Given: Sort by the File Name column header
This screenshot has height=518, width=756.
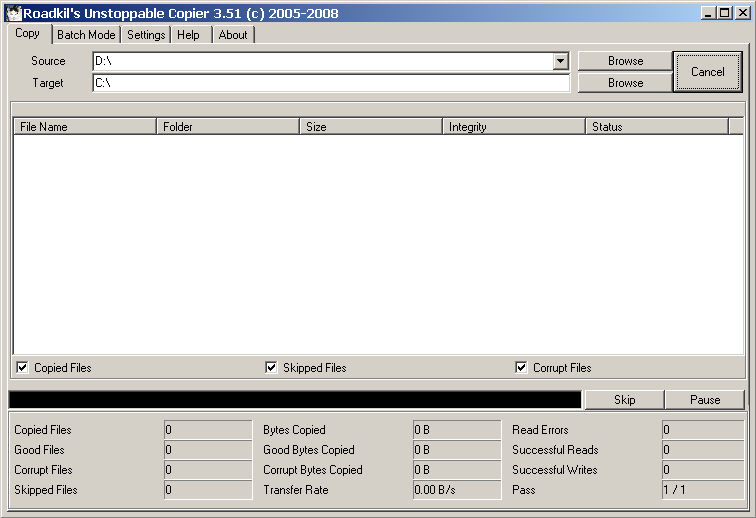Looking at the screenshot, I should 85,127.
